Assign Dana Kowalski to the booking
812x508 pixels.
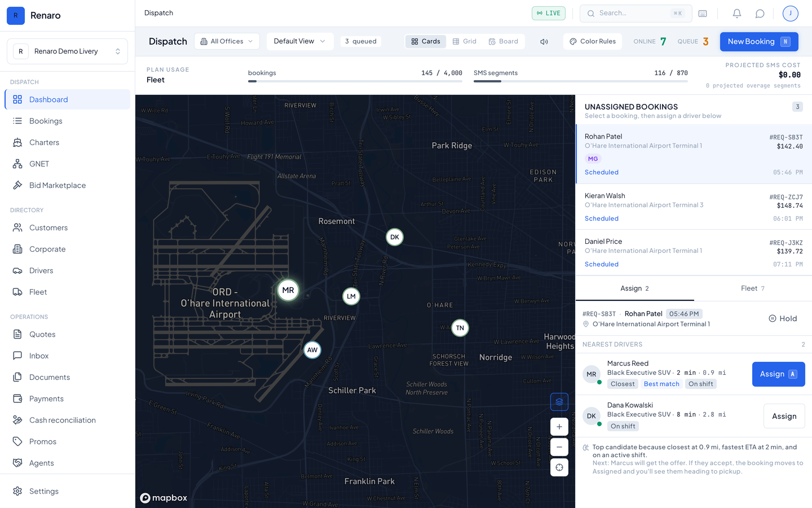784,417
